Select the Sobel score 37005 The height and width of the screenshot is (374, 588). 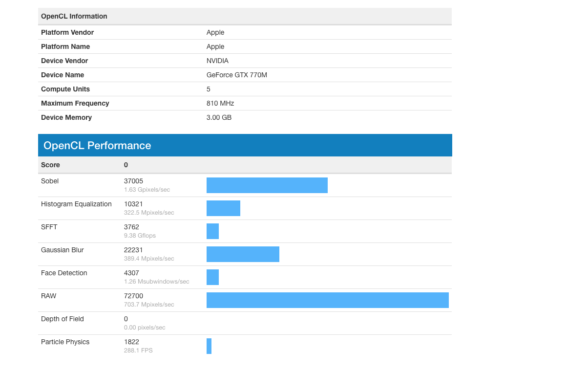point(134,181)
